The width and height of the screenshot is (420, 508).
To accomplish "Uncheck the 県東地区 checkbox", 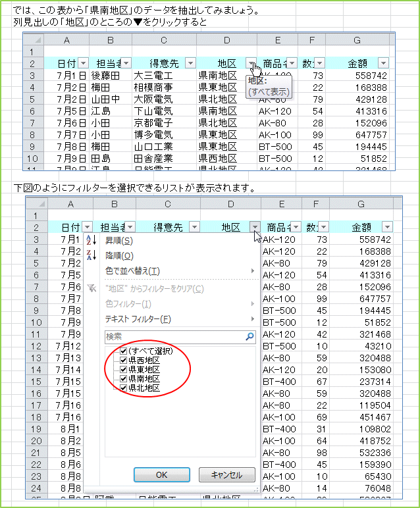I will click(124, 369).
